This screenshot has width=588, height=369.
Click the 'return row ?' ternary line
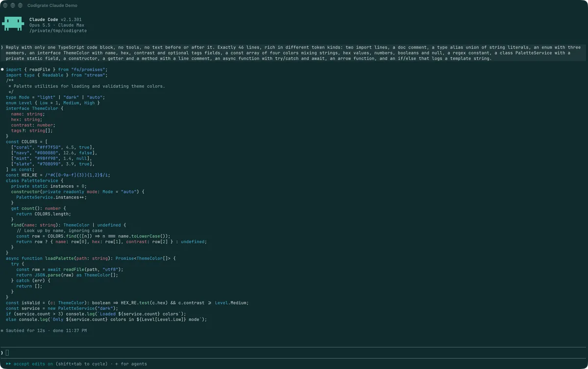click(112, 242)
